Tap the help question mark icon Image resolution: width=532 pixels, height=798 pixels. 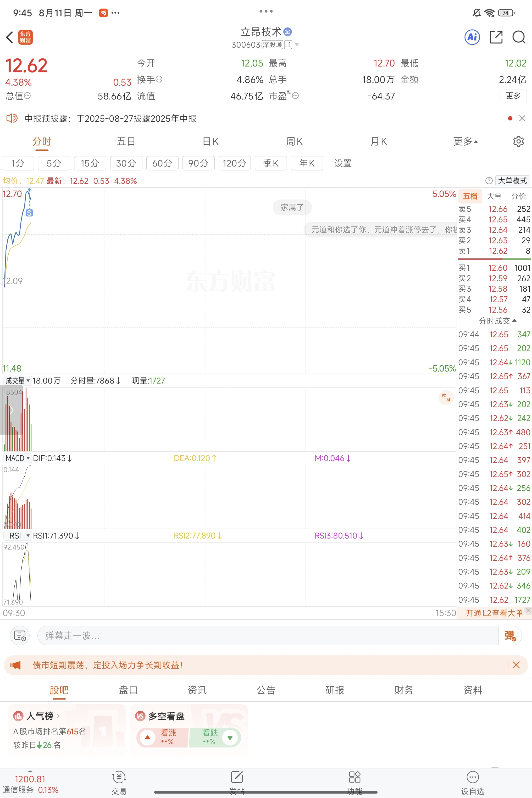[x=489, y=180]
